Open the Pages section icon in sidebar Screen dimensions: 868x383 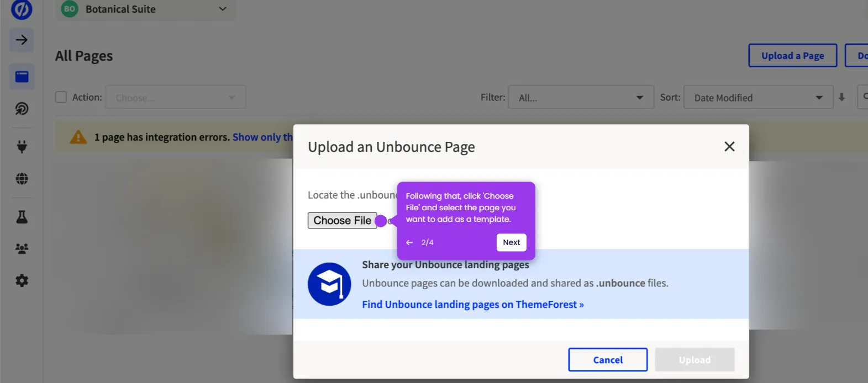[22, 76]
